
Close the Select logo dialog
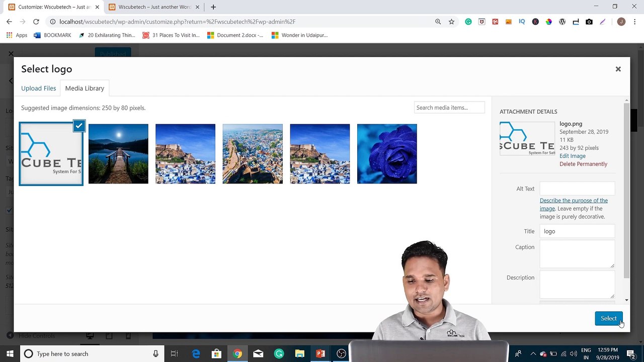click(618, 69)
